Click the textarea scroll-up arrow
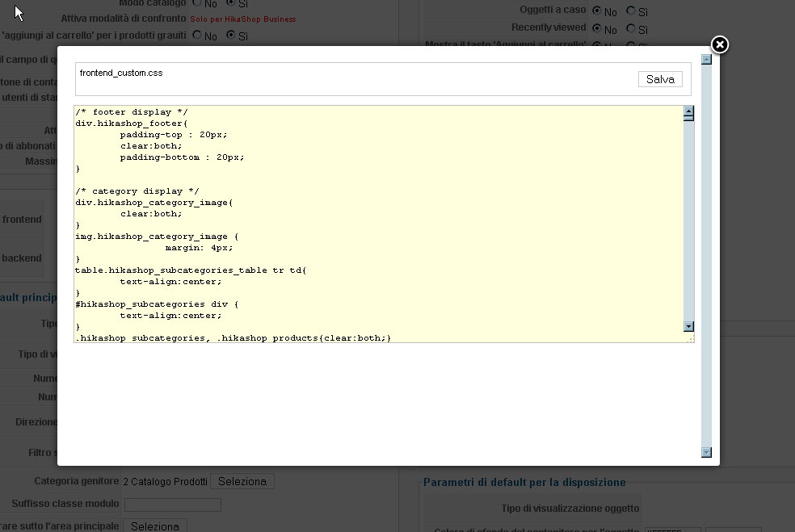This screenshot has width=795, height=532. 688,111
